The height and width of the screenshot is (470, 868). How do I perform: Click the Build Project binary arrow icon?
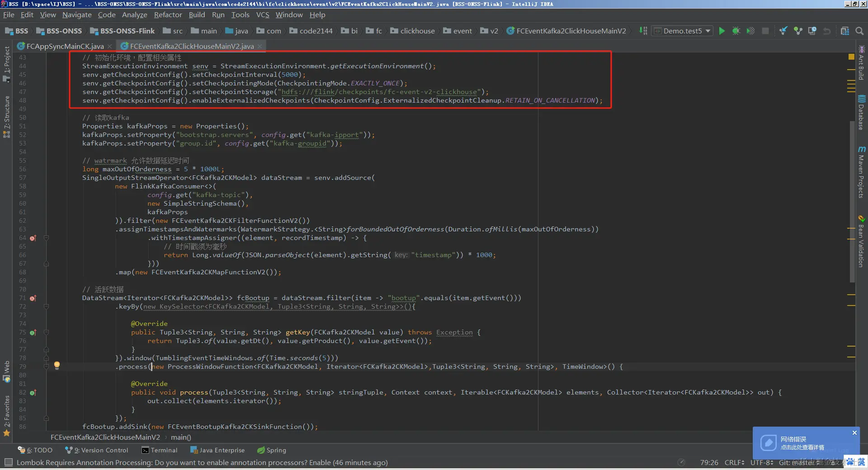pos(643,31)
